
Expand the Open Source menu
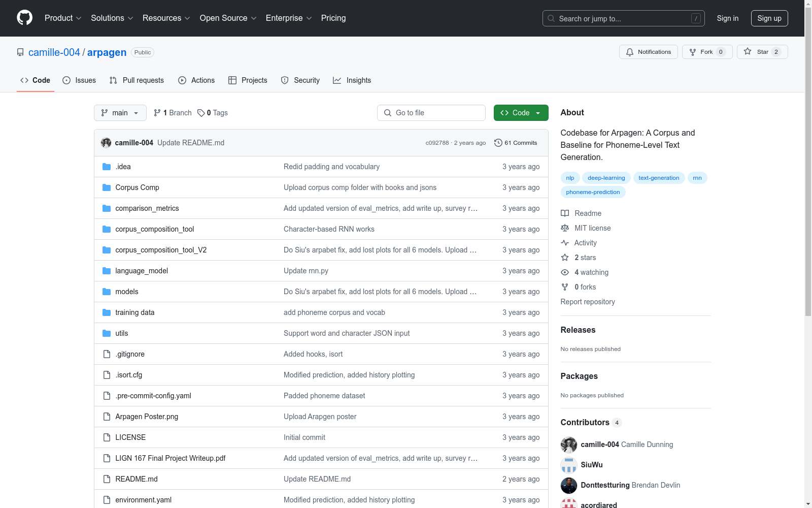(228, 18)
